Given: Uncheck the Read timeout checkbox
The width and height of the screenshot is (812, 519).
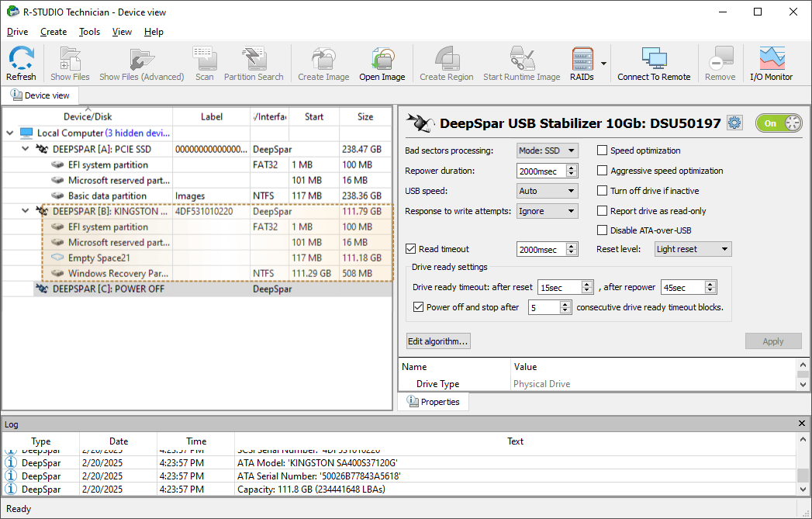Looking at the screenshot, I should [x=411, y=249].
